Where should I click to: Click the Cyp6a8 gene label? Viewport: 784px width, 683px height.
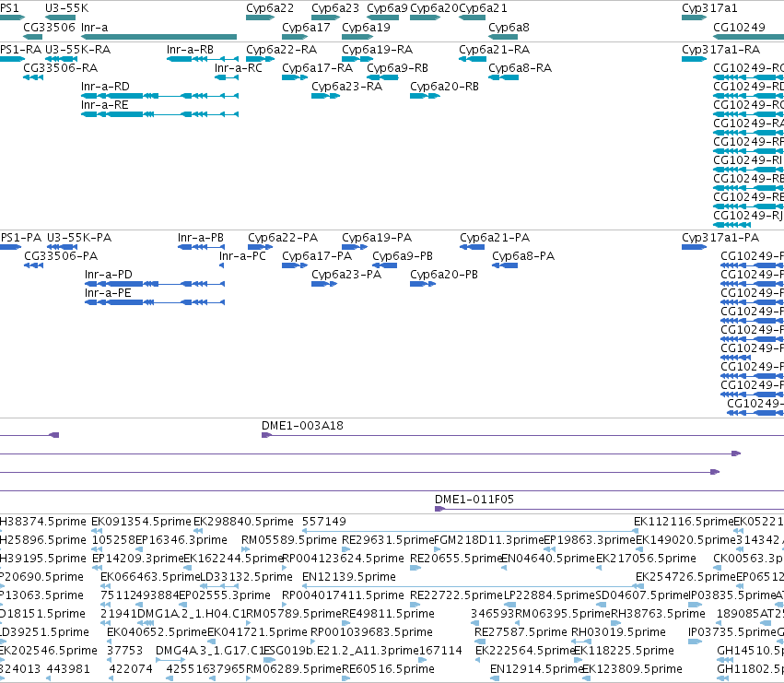509,27
